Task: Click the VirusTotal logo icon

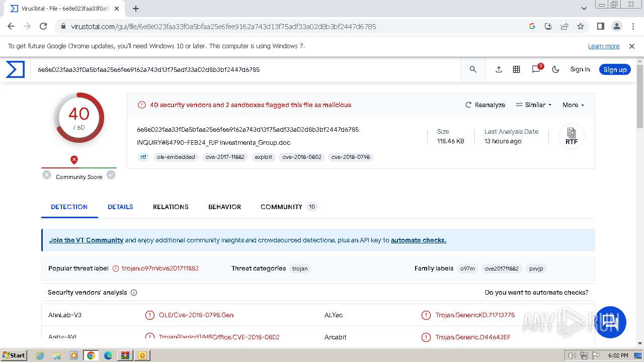Action: (15, 69)
